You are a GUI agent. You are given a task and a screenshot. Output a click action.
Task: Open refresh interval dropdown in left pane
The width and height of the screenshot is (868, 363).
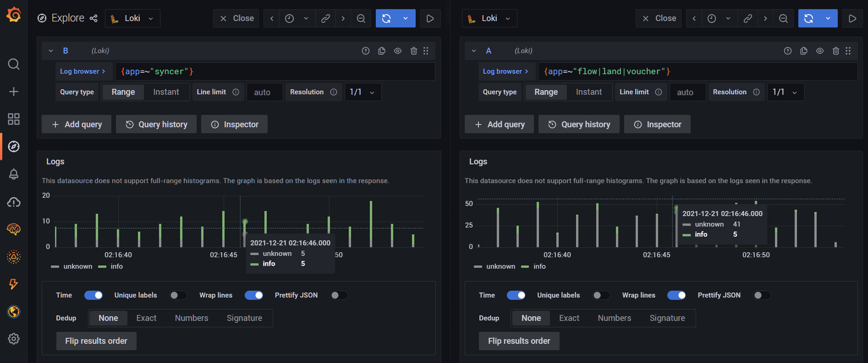pyautogui.click(x=406, y=18)
